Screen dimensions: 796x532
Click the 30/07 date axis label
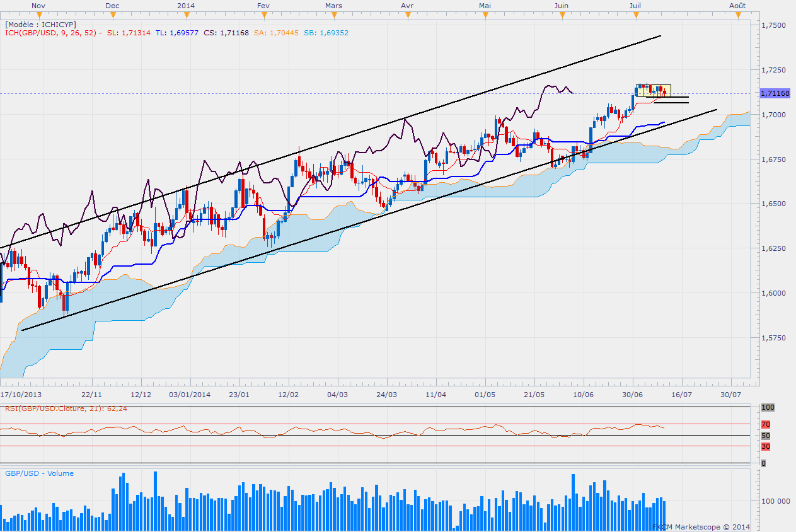731,395
